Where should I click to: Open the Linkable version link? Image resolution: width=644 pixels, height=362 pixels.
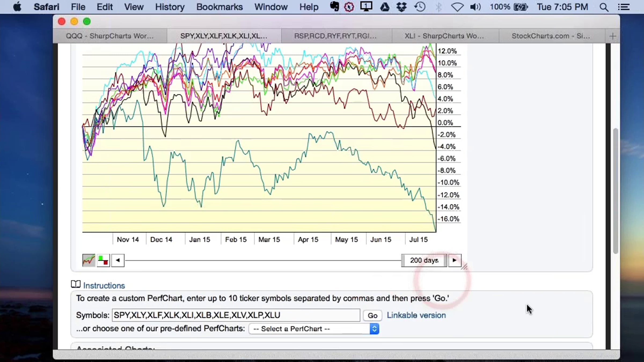[416, 315]
